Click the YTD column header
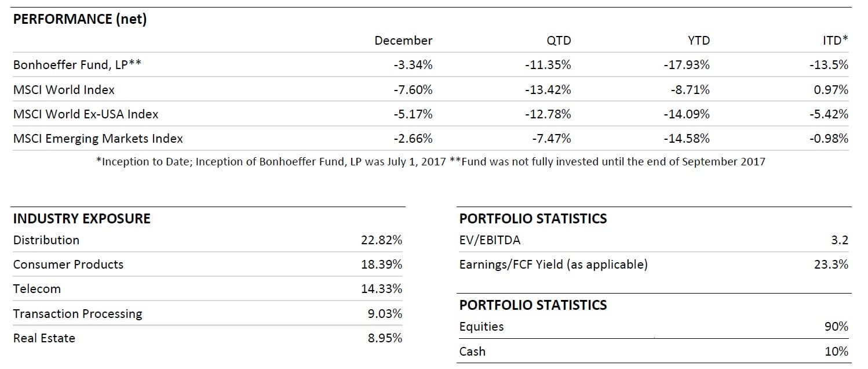 (x=698, y=41)
